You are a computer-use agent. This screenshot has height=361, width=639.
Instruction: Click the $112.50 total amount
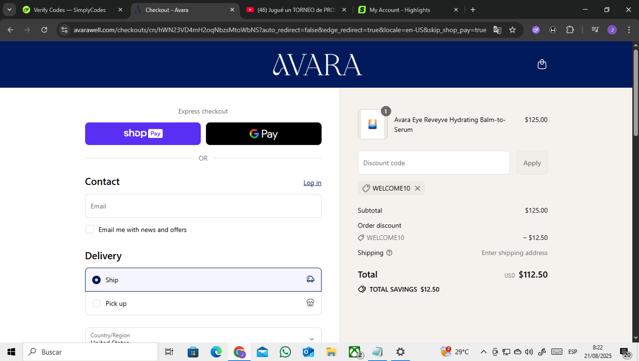tap(533, 275)
